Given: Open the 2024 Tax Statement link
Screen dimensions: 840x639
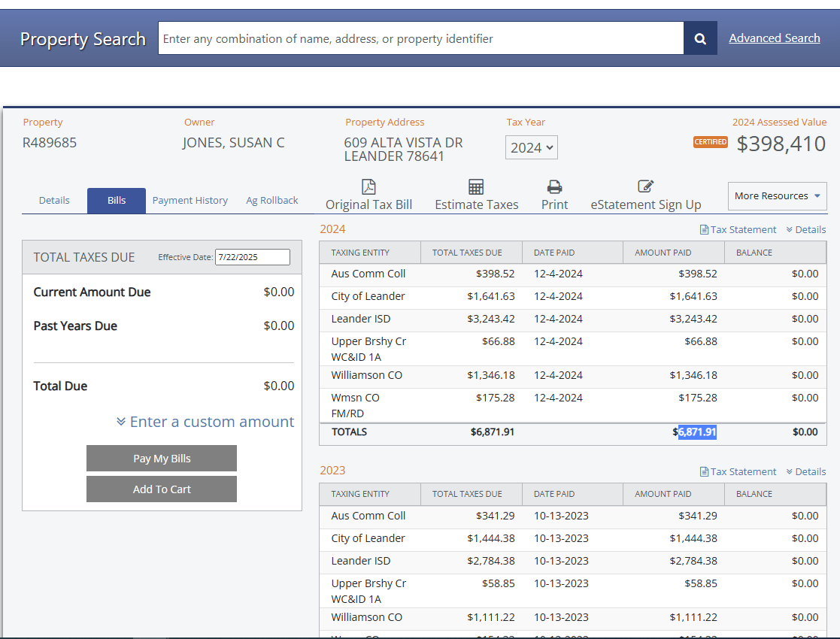Looking at the screenshot, I should (x=738, y=230).
